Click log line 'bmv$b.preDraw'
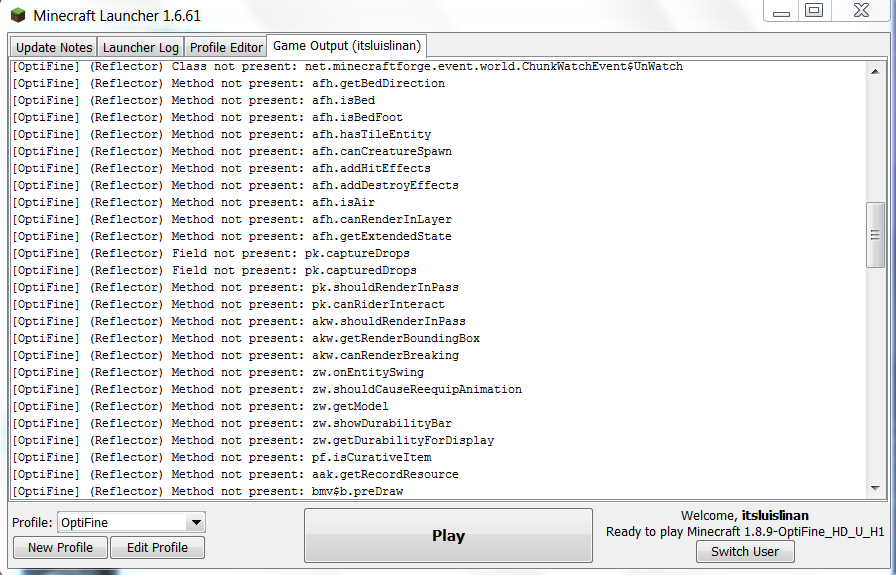This screenshot has width=896, height=575. click(207, 492)
